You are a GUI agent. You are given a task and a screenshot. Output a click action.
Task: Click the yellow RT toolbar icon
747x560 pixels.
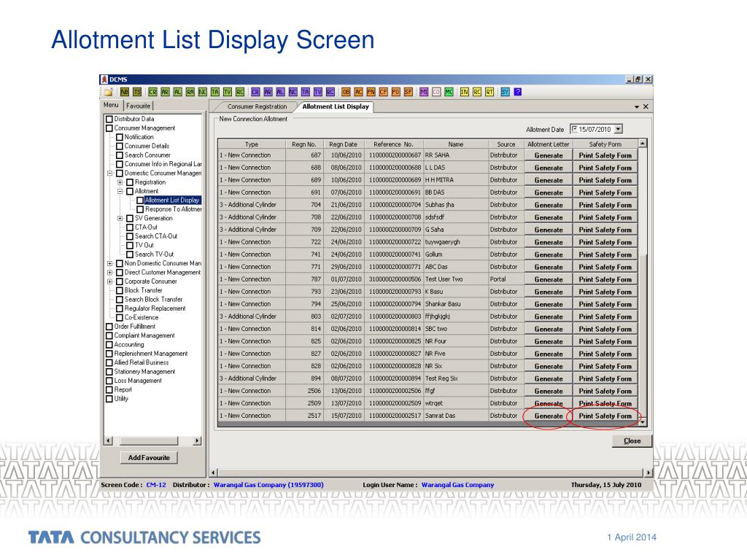click(x=489, y=92)
